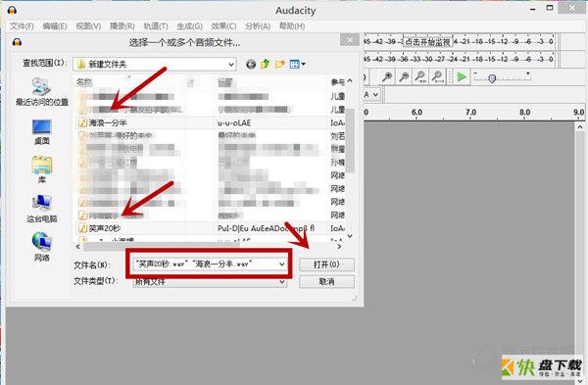
Task: Open the 生成(G) menu
Action: click(189, 26)
